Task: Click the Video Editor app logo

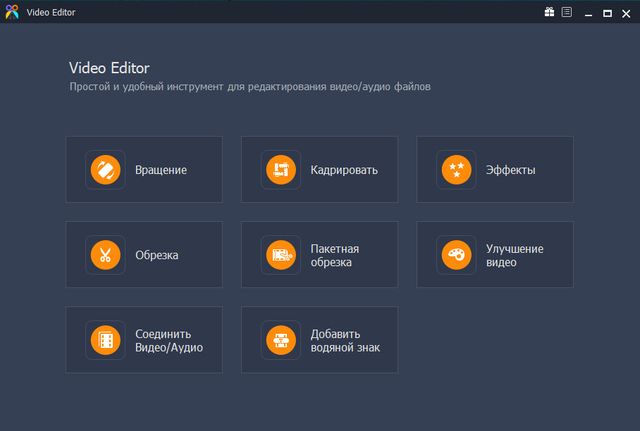Action: (x=12, y=12)
